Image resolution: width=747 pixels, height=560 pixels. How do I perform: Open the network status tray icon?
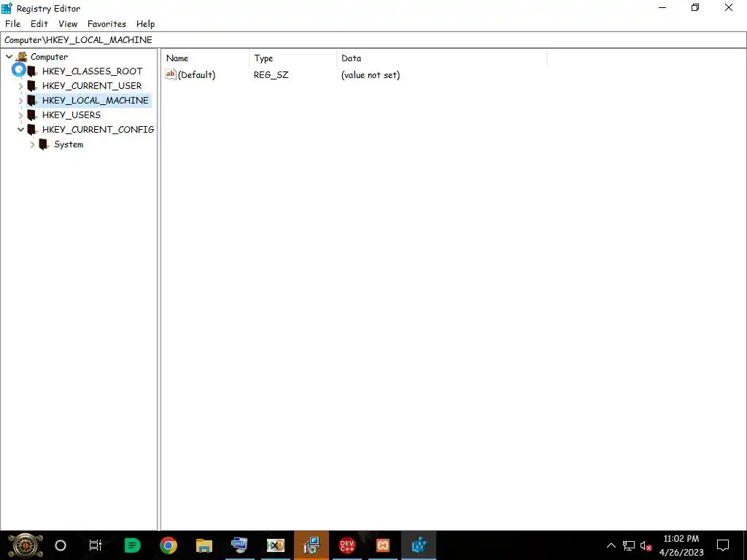pos(629,545)
